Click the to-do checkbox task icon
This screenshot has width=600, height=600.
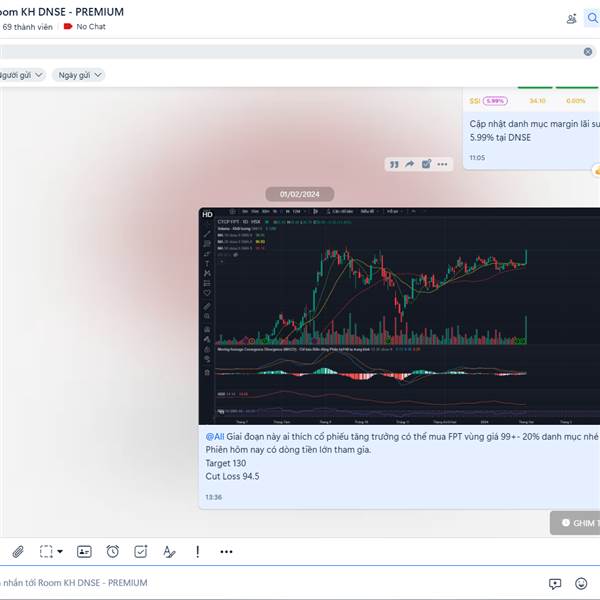pyautogui.click(x=140, y=551)
